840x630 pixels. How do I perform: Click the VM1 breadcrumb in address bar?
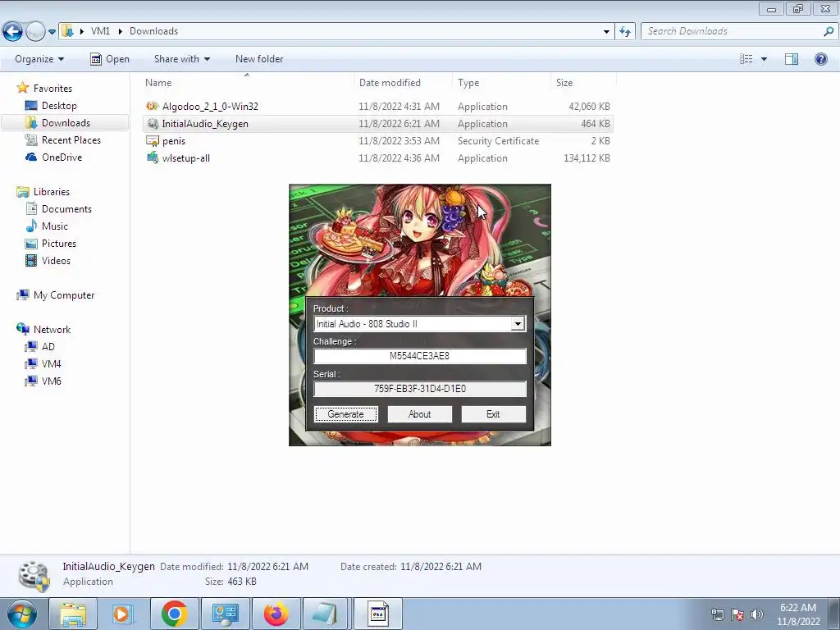pos(100,31)
